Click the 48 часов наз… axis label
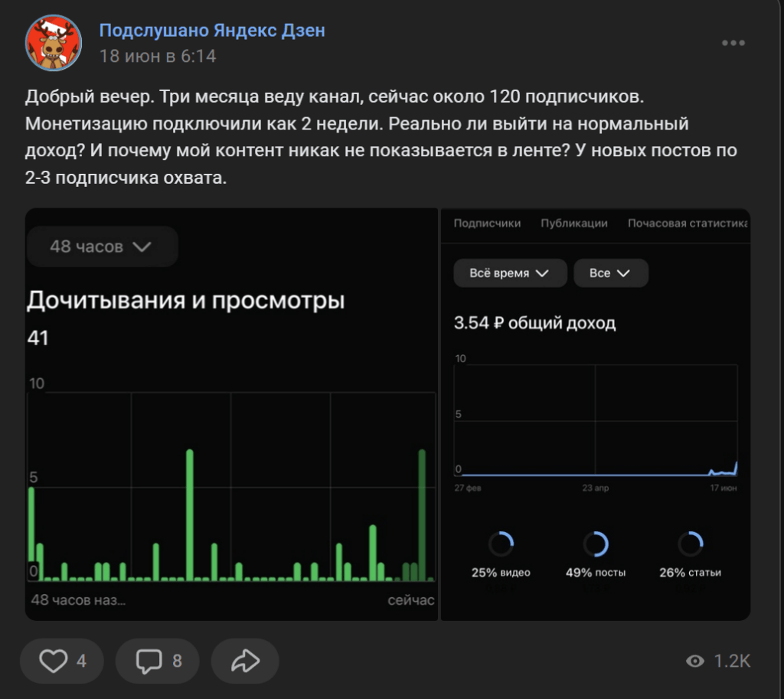 coord(79,600)
